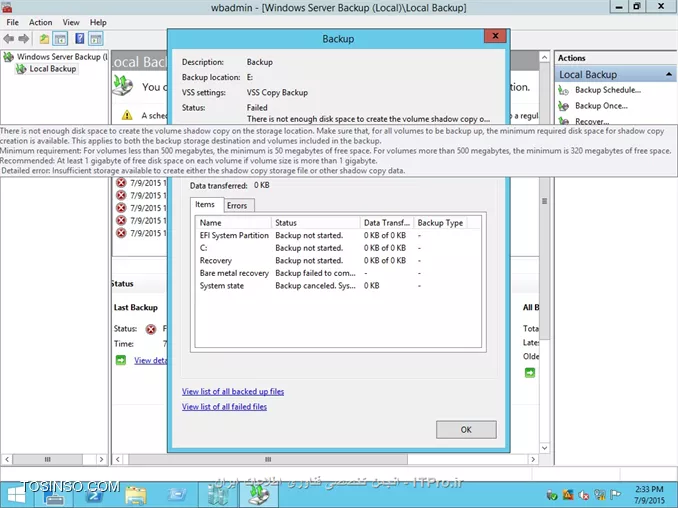Screen dimensions: 678x508
Task: Click the volume tray icon
Action: [x=584, y=495]
